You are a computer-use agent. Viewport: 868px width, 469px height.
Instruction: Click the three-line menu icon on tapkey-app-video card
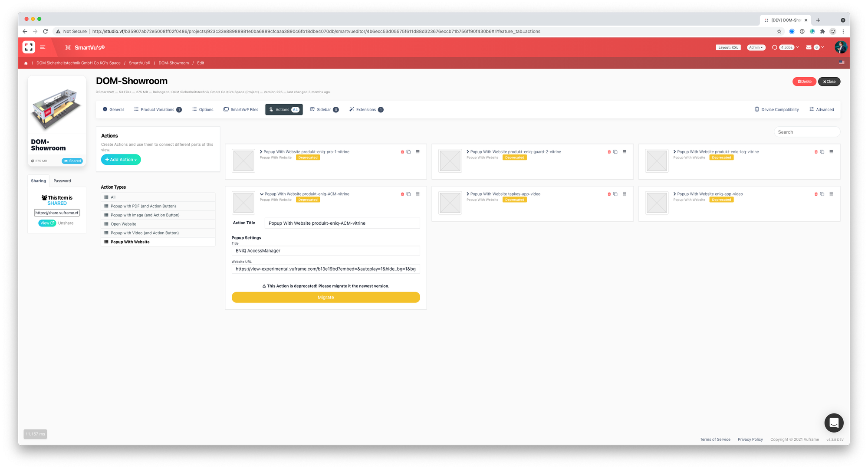pos(625,194)
